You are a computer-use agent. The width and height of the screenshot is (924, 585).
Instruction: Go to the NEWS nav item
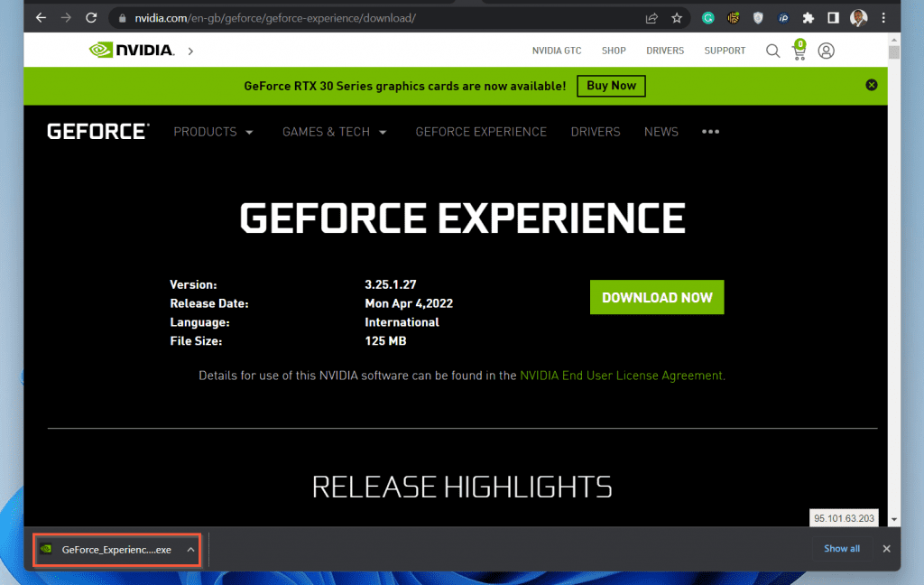coord(661,132)
